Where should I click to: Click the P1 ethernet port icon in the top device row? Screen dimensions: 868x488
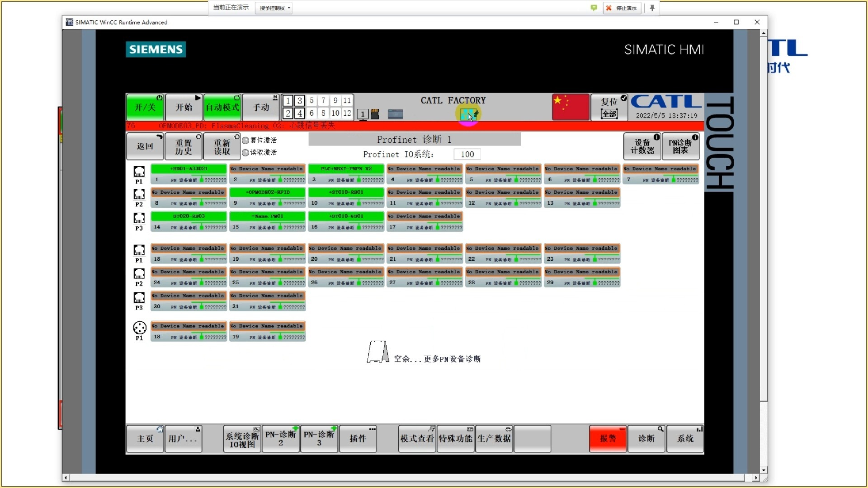tap(139, 172)
